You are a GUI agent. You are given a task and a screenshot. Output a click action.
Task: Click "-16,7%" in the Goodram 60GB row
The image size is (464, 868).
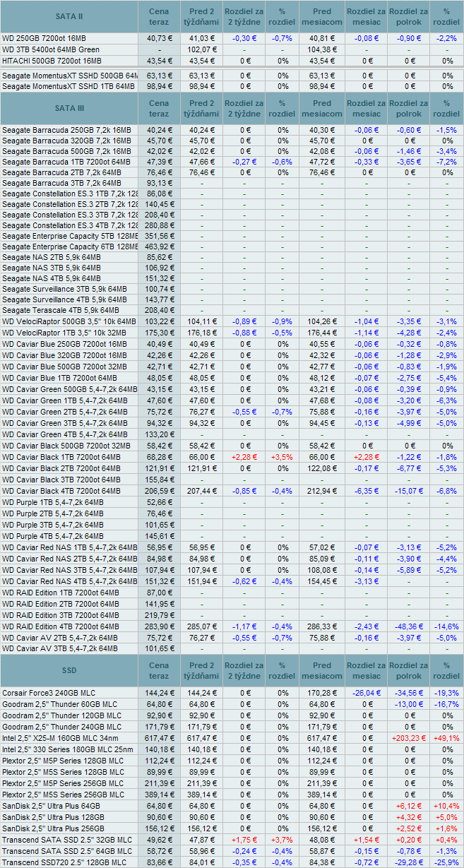click(x=446, y=704)
